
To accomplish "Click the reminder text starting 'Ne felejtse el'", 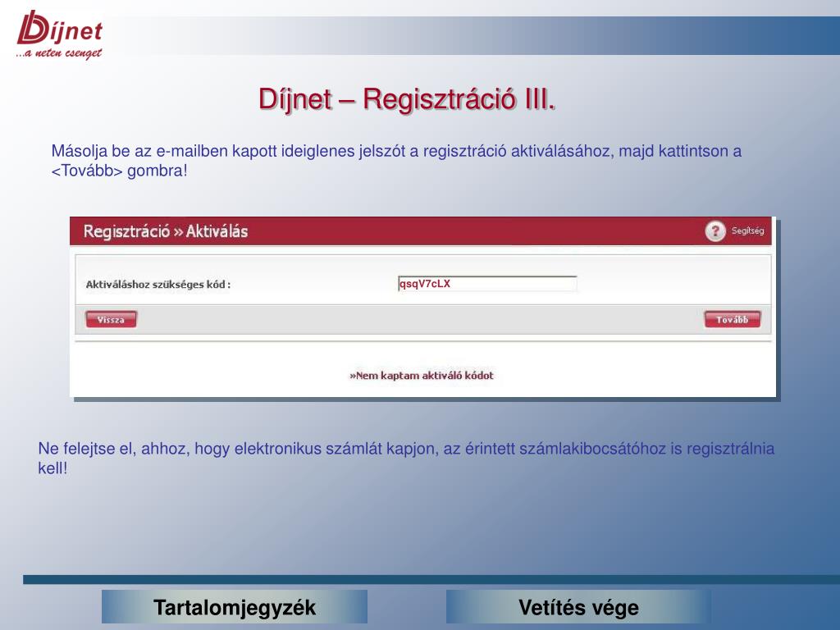I will pos(406,458).
